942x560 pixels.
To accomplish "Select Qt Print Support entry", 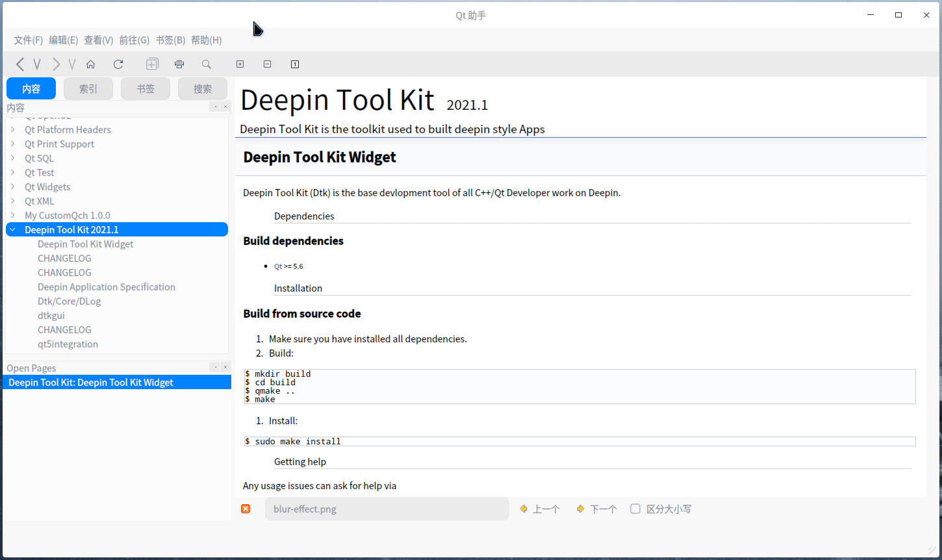I will [x=59, y=144].
